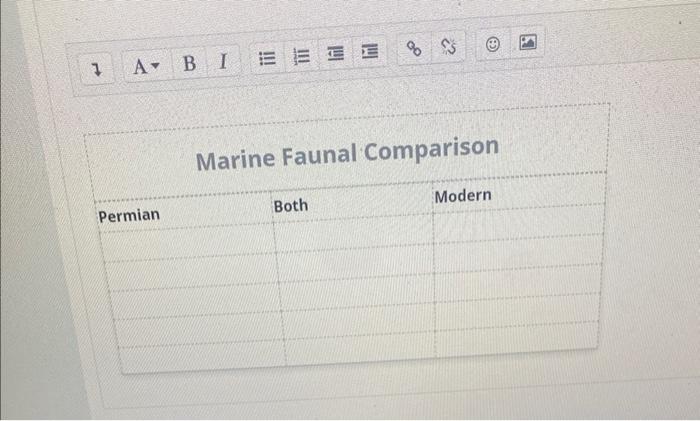Insert a hyperlink with link icon
Viewport: 700px width, 421px height.
[x=414, y=48]
